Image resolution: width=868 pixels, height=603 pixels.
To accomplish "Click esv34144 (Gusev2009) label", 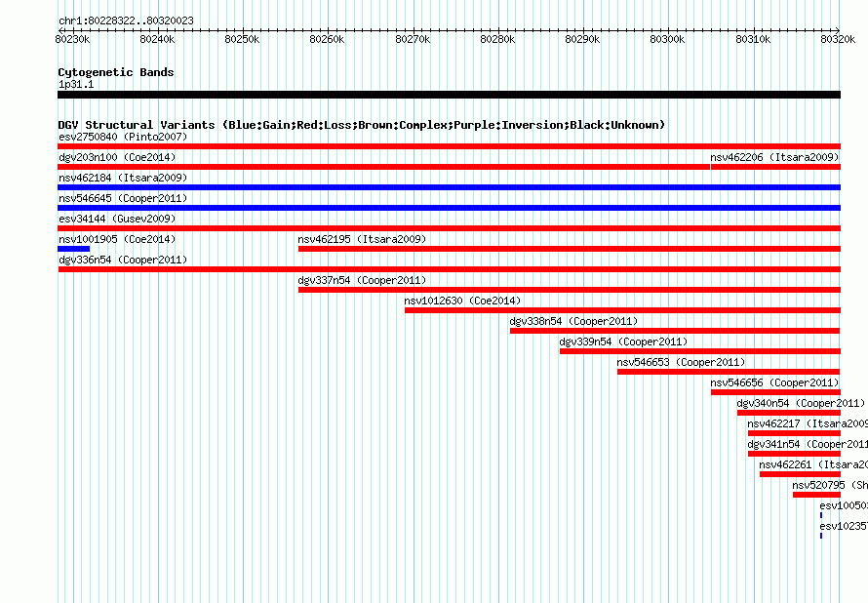I will coord(117,219).
